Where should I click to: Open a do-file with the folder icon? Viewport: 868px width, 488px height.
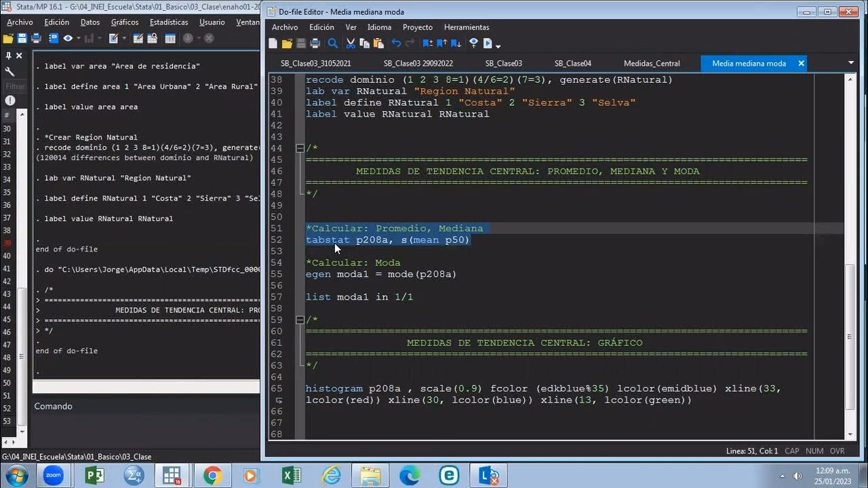pyautogui.click(x=287, y=43)
